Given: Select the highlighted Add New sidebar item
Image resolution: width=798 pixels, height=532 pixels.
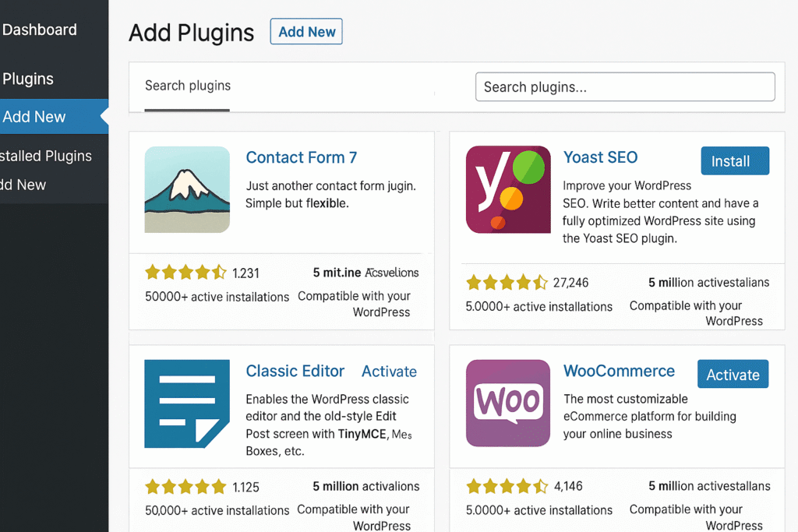Looking at the screenshot, I should coord(34,116).
